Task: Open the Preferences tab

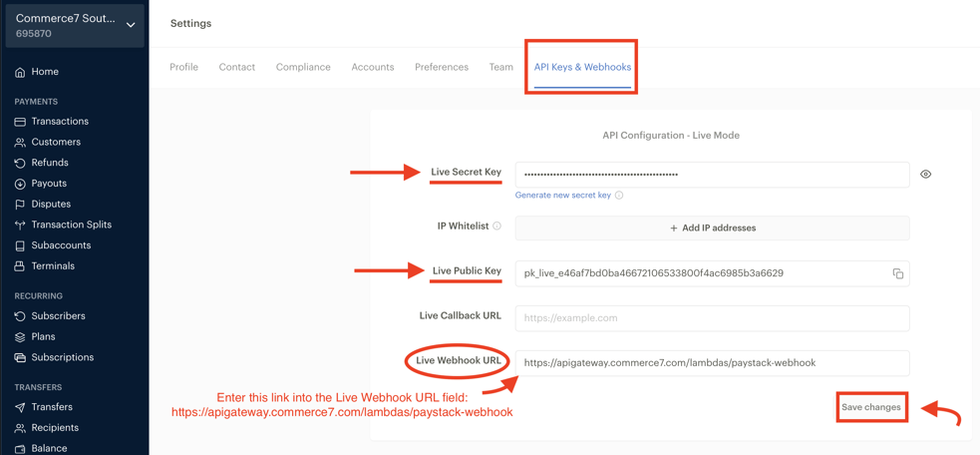Action: pyautogui.click(x=442, y=67)
